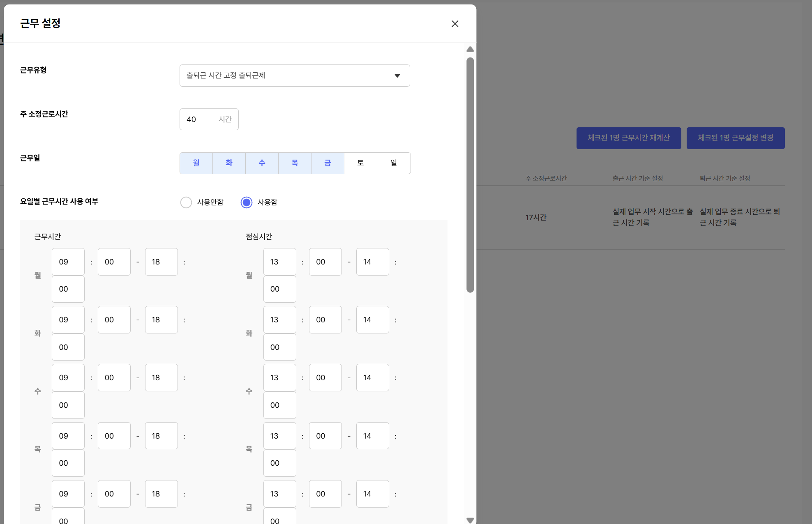Click Wednesday lunch end hour field

[x=372, y=378]
